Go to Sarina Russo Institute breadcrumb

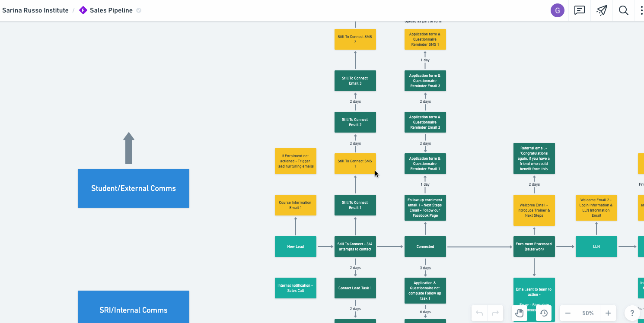(35, 10)
